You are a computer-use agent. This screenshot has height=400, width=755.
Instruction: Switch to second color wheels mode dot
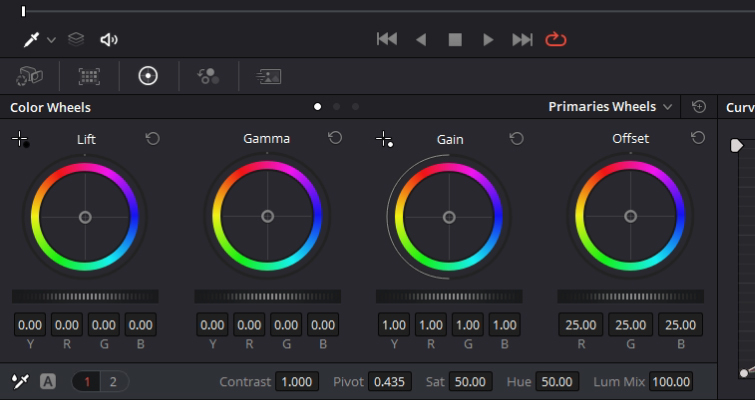tap(337, 107)
